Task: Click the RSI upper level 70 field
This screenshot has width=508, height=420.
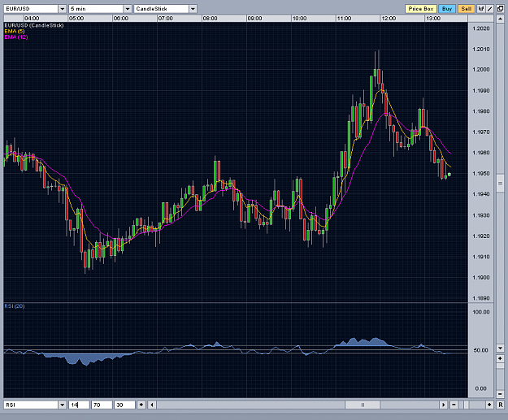Action: click(102, 405)
